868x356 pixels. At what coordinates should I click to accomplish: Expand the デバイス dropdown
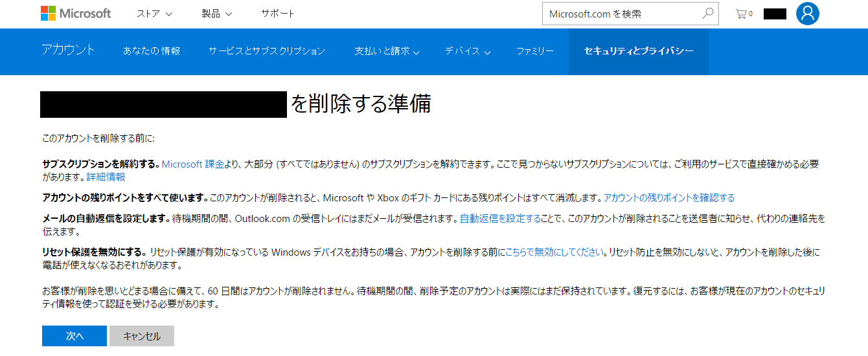click(467, 51)
